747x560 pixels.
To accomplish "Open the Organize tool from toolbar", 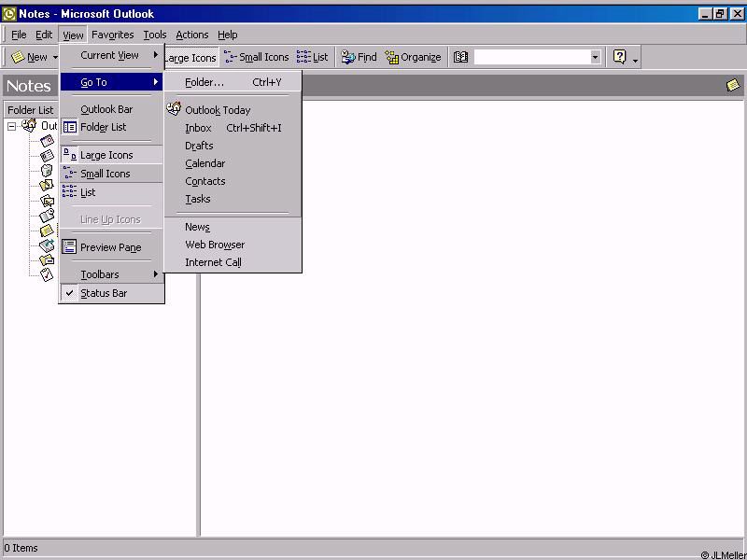I will coord(413,57).
